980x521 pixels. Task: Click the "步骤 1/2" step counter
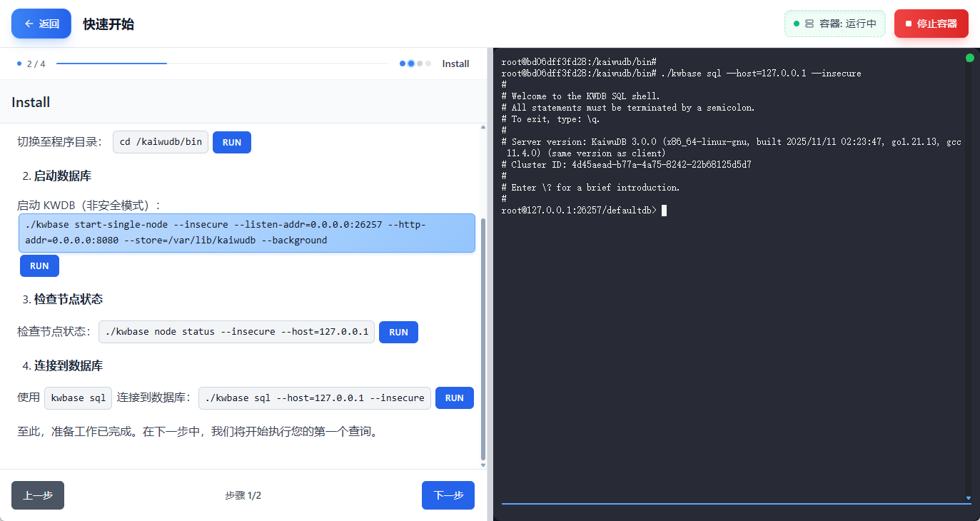243,495
